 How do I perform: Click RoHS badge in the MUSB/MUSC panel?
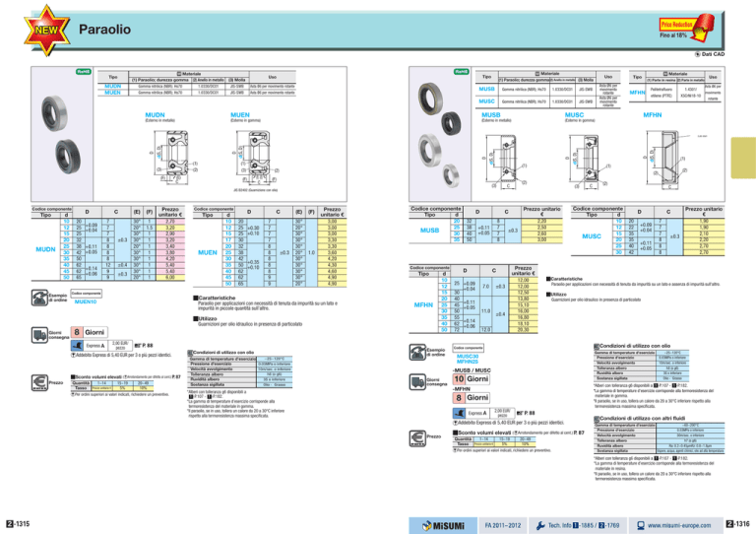pyautogui.click(x=462, y=71)
